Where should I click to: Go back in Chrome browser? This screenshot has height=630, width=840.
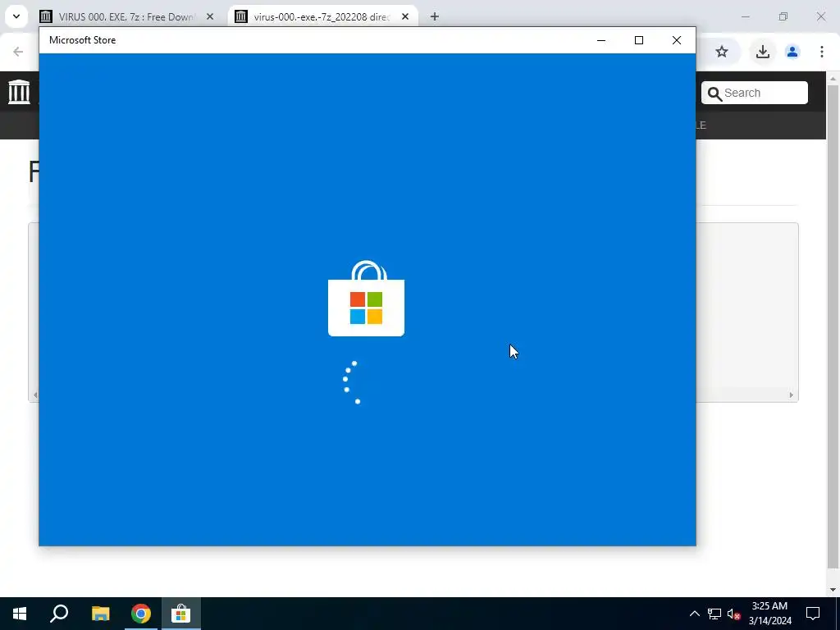coord(18,52)
